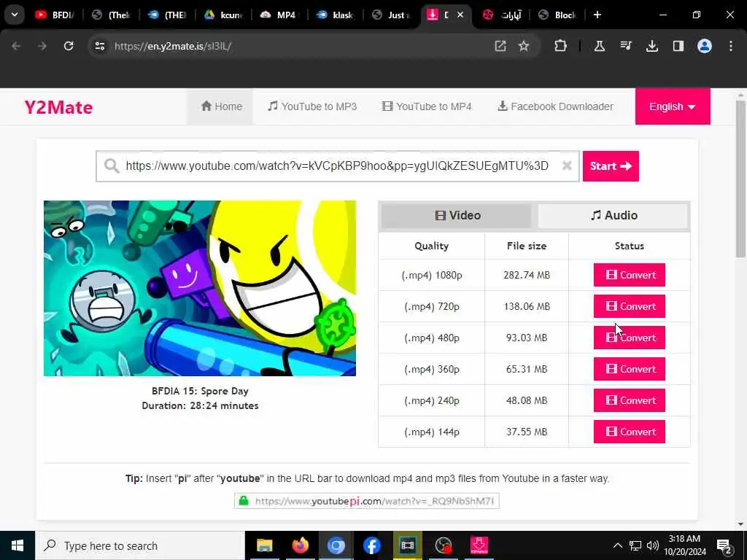This screenshot has height=560, width=747.
Task: Convert the 360p mp4 version
Action: pyautogui.click(x=629, y=369)
